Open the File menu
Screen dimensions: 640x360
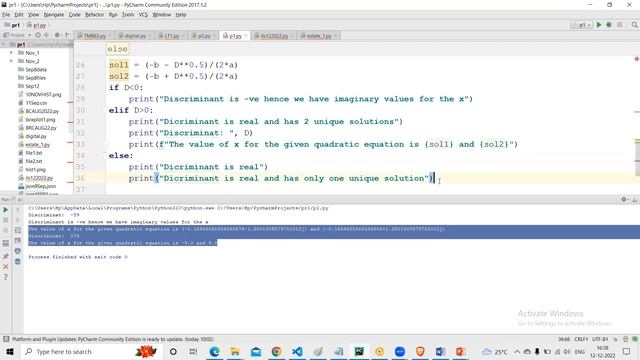(6, 15)
